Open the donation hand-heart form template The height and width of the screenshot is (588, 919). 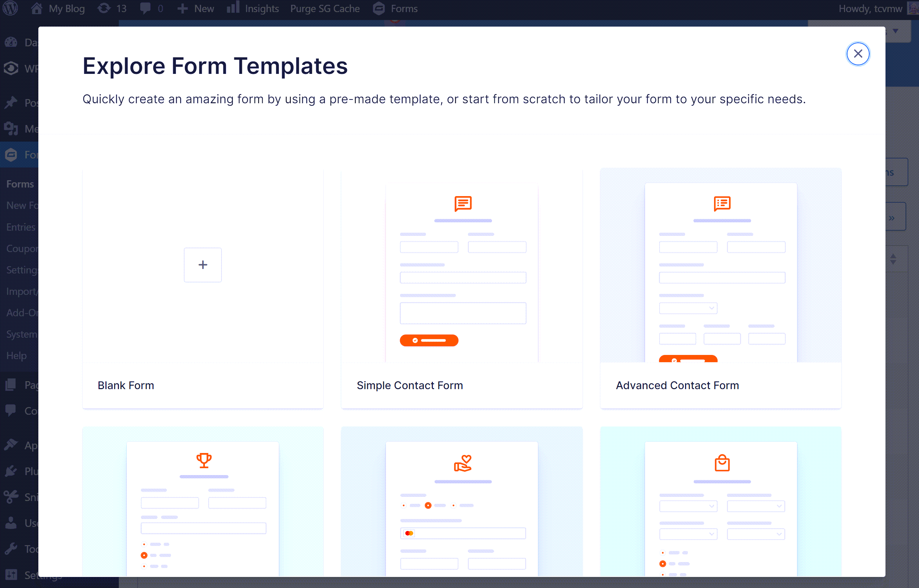pyautogui.click(x=462, y=502)
